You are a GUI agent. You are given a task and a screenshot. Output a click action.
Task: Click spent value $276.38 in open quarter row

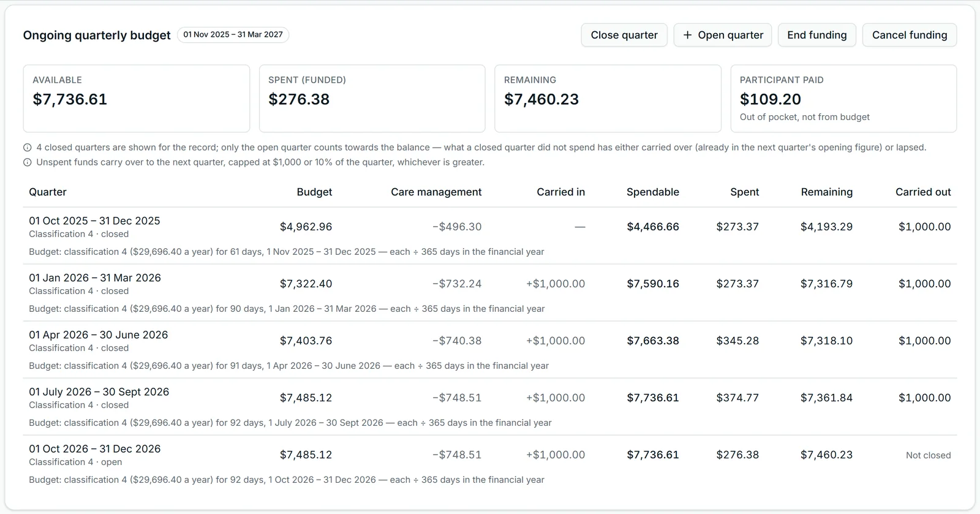[x=737, y=455]
